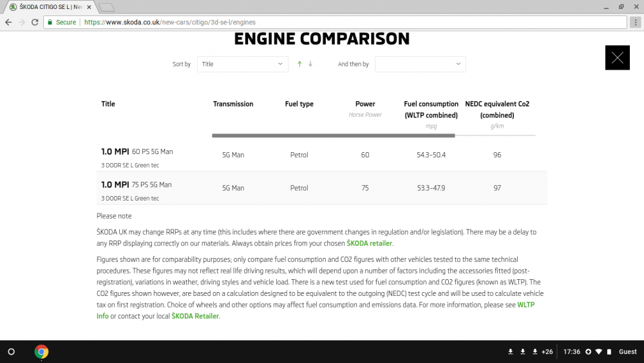Click the battery status icon

pos(609,352)
